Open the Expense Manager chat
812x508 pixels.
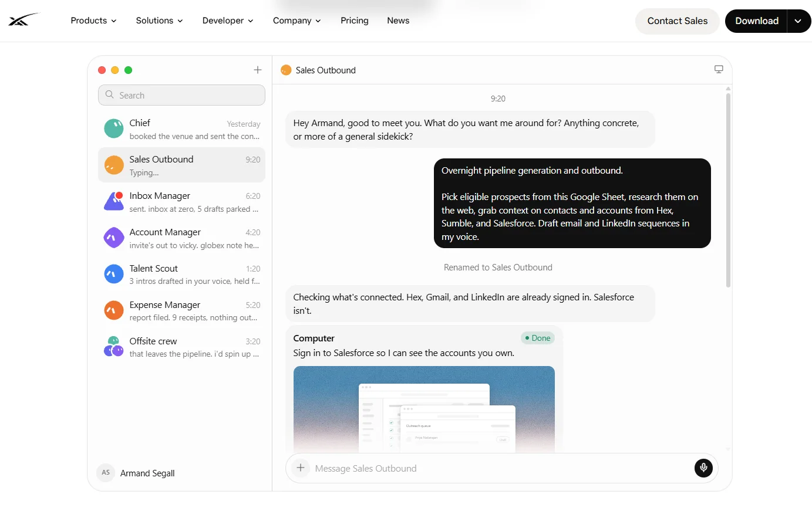pyautogui.click(x=181, y=311)
